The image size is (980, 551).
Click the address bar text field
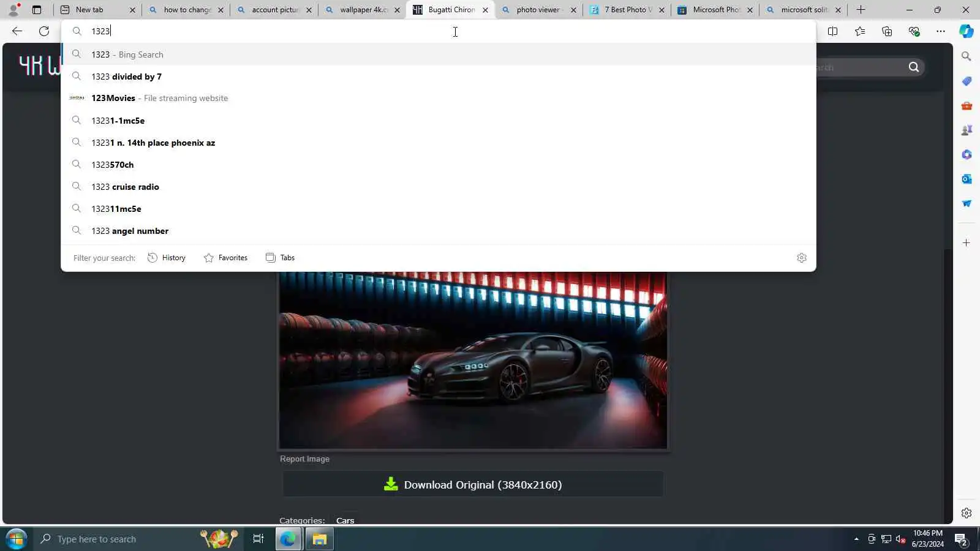point(439,31)
